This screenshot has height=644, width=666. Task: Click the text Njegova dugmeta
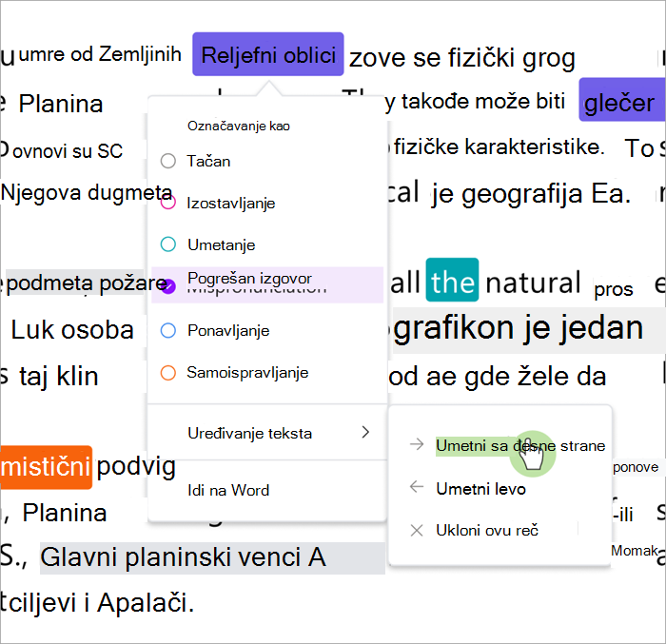click(x=87, y=193)
